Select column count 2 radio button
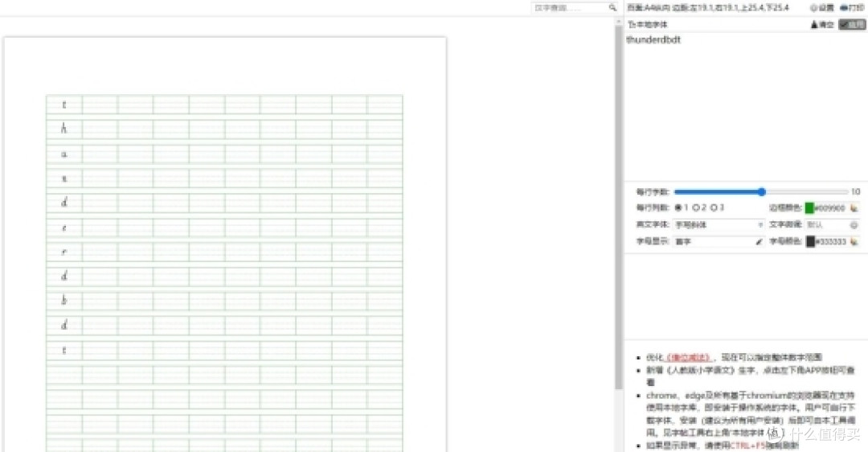The image size is (868, 452). pyautogui.click(x=696, y=208)
